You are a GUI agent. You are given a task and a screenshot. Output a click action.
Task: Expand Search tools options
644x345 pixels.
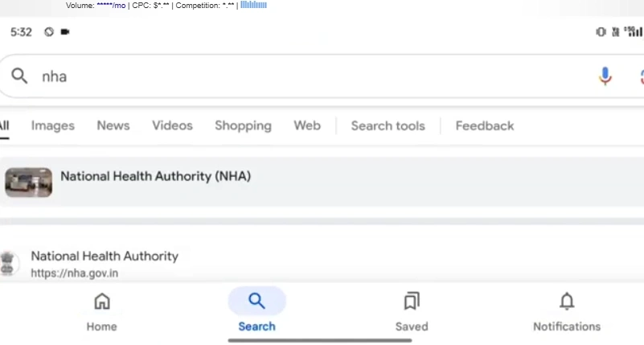coord(388,125)
